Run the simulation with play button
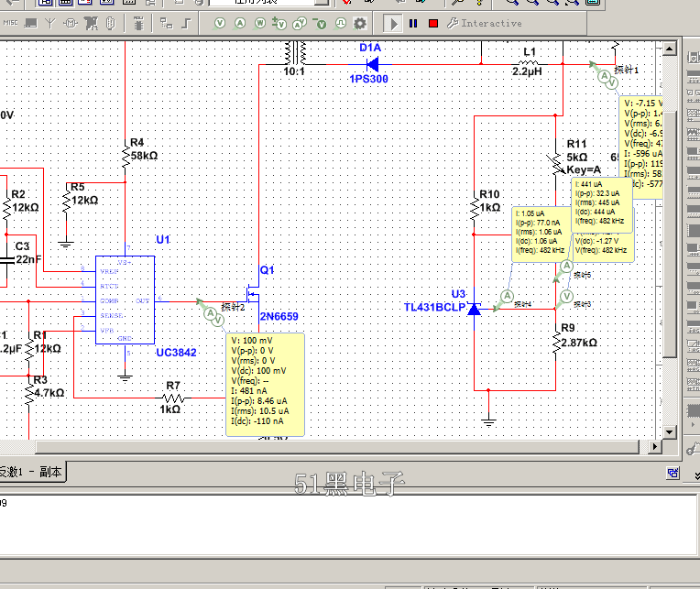 tap(393, 23)
